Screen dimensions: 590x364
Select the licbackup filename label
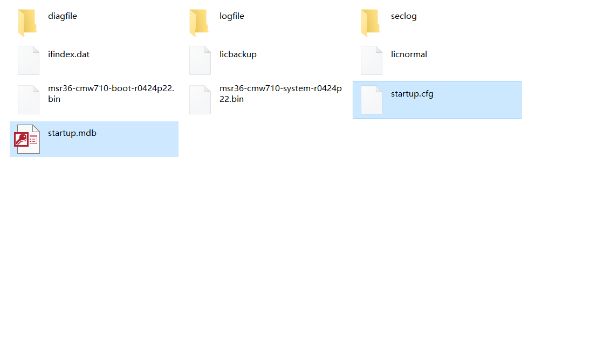pos(238,54)
